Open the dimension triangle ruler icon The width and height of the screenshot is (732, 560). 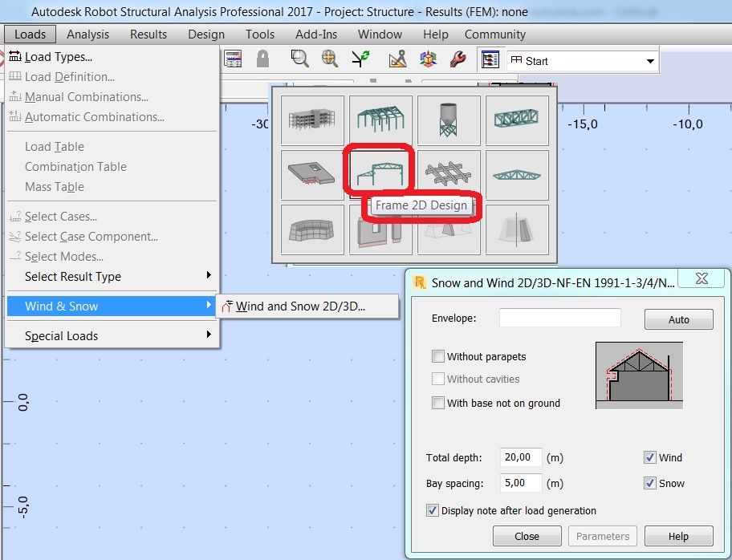[x=398, y=59]
